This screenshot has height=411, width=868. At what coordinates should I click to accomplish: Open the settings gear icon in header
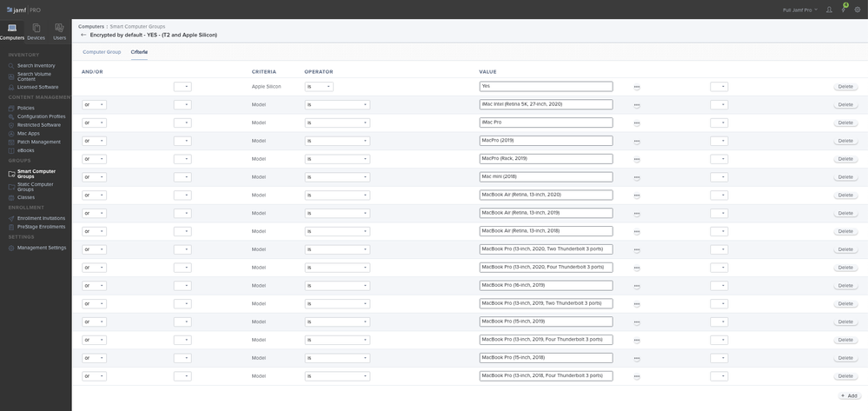coord(858,10)
